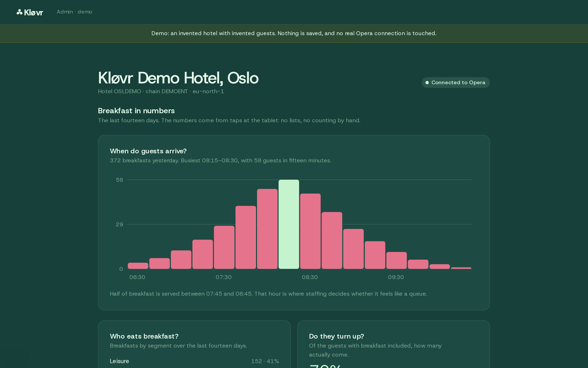The height and width of the screenshot is (368, 588).
Task: Click the 09:30 time axis label
Action: click(396, 277)
